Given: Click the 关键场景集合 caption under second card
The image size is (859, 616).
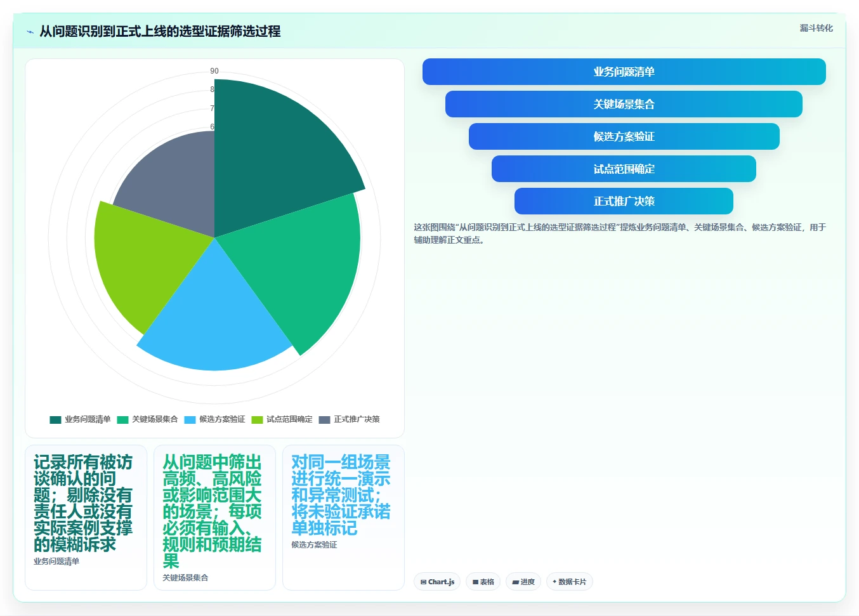Looking at the screenshot, I should 185,578.
